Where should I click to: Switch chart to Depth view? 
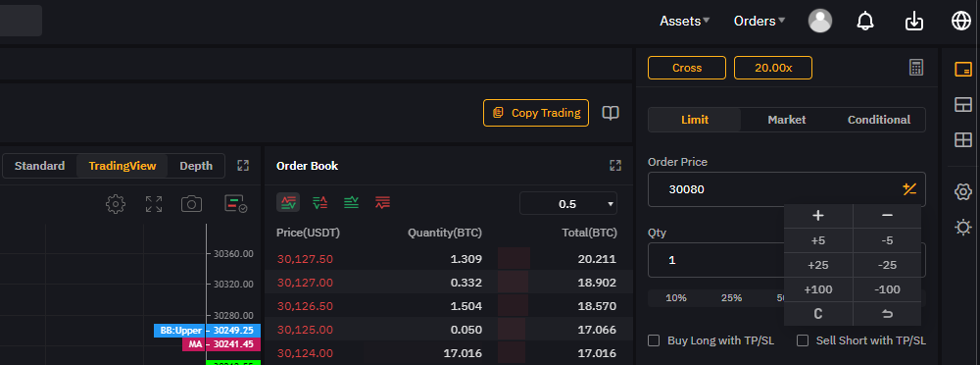point(196,166)
